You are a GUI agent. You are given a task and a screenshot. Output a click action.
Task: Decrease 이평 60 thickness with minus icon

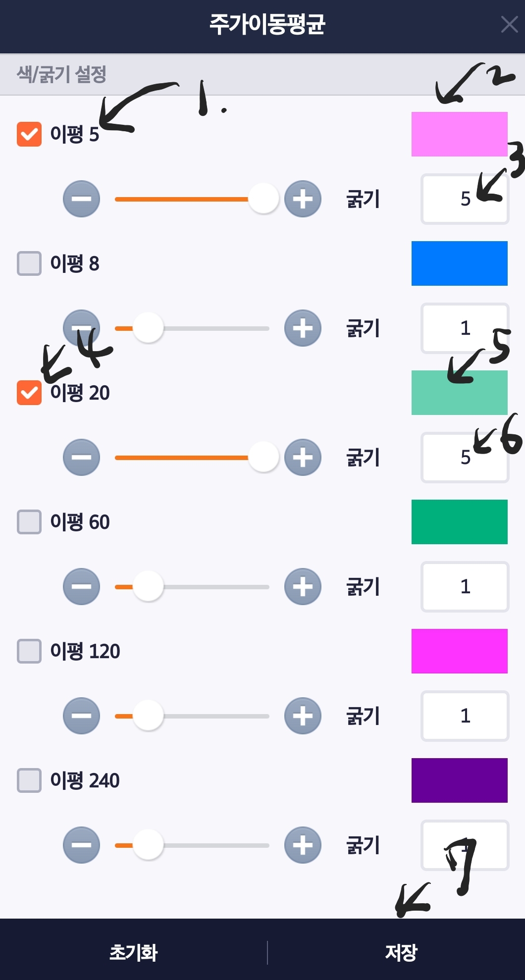click(81, 586)
